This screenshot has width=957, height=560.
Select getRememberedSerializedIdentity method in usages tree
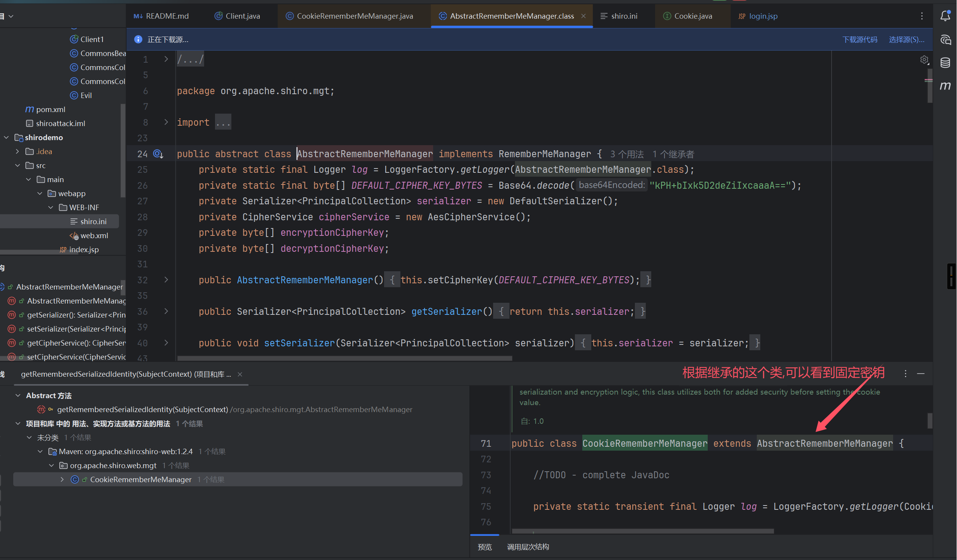[x=142, y=409]
